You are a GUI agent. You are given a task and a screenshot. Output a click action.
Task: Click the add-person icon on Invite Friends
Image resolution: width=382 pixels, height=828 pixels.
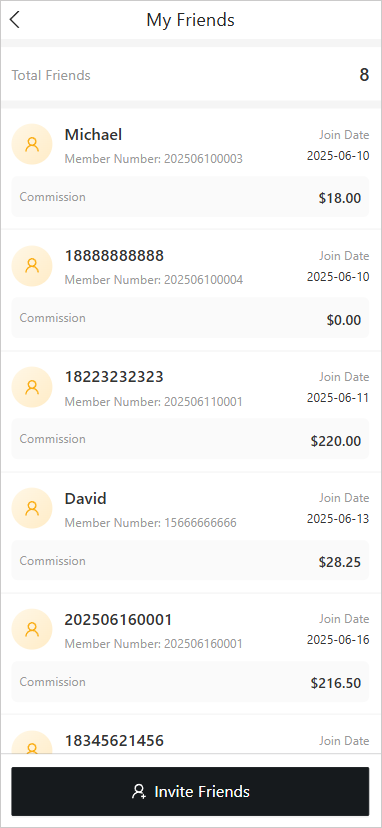coord(138,792)
